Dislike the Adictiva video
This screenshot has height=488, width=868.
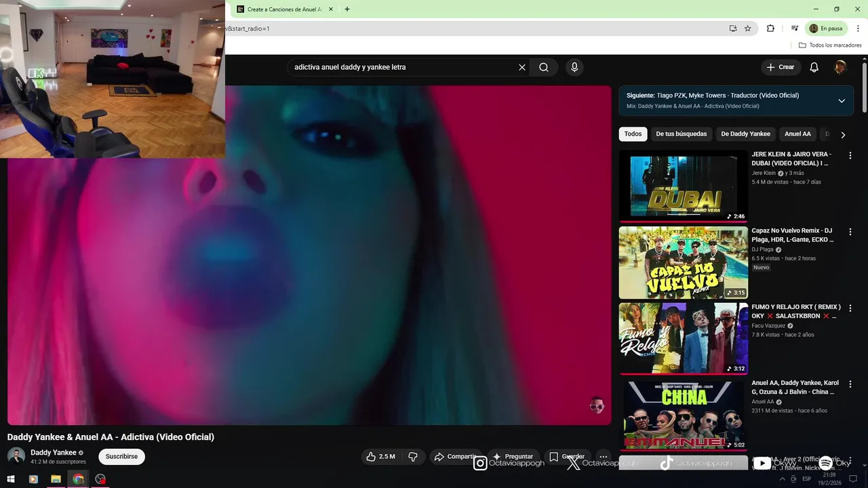click(413, 457)
